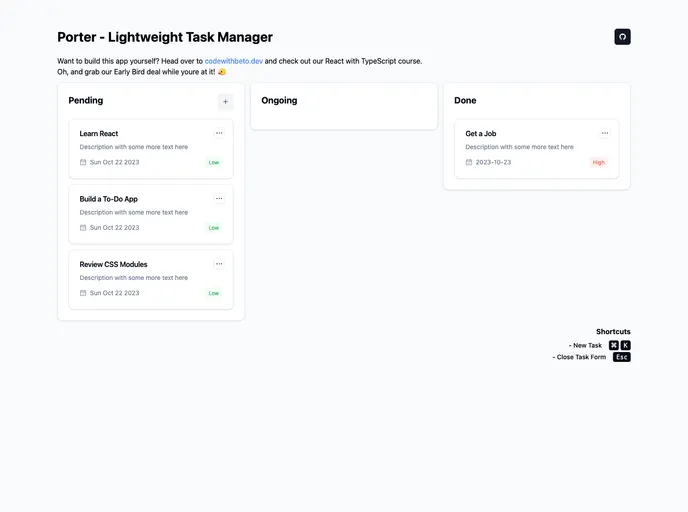Click description text on Get a Job card
Viewport: 688px width, 512px height.
[519, 147]
